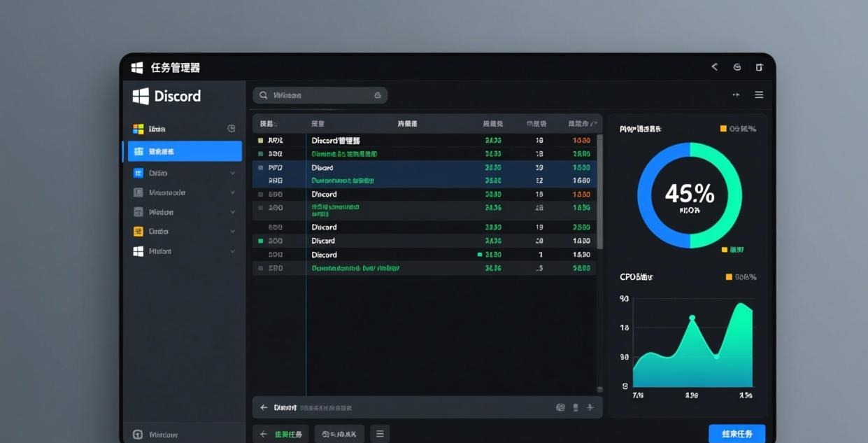
Task: Click the lock icon inside search box
Action: (378, 95)
